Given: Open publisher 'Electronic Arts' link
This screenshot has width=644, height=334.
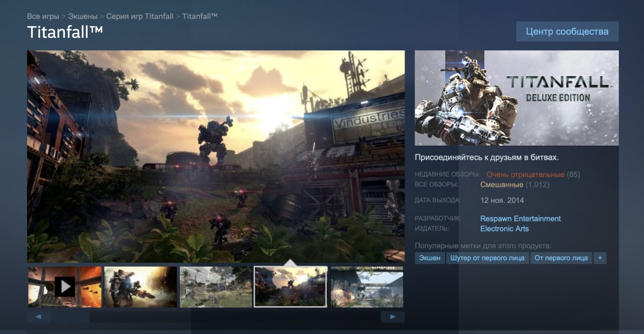Looking at the screenshot, I should click(x=504, y=229).
